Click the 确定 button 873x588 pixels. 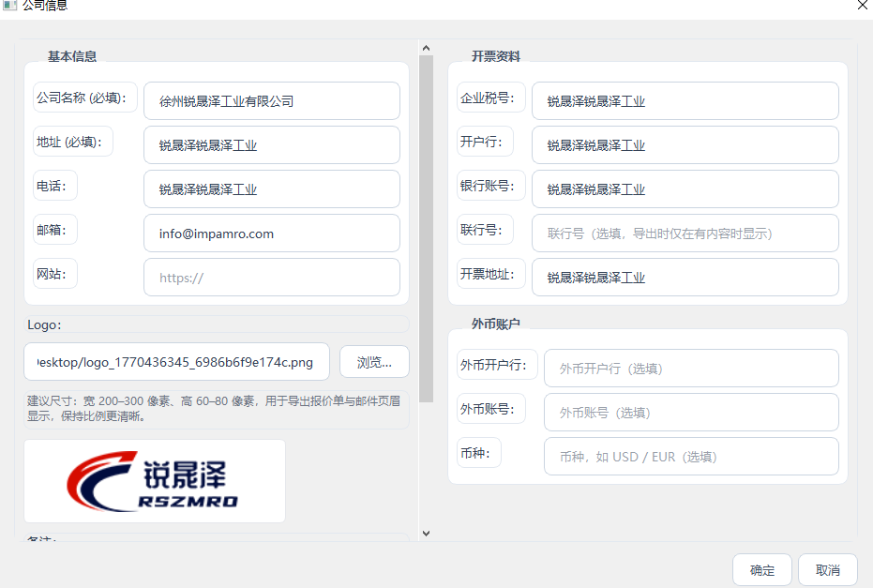761,569
